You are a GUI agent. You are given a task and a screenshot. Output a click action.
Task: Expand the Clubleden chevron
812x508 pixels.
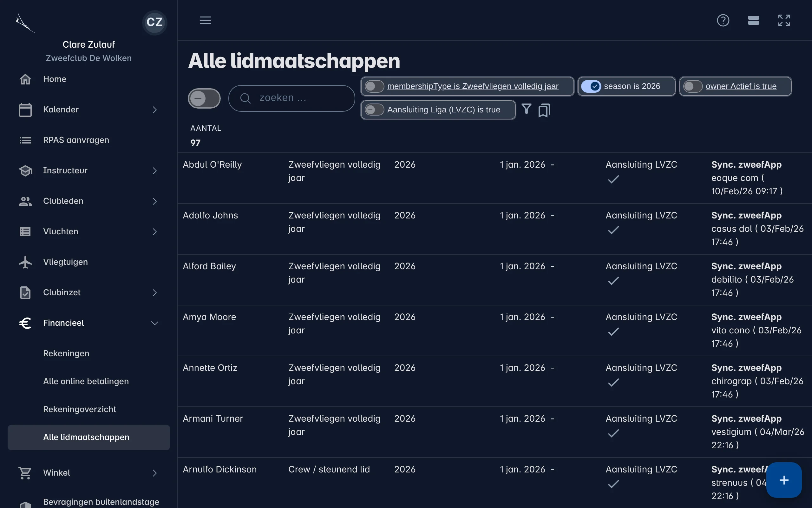(x=154, y=201)
